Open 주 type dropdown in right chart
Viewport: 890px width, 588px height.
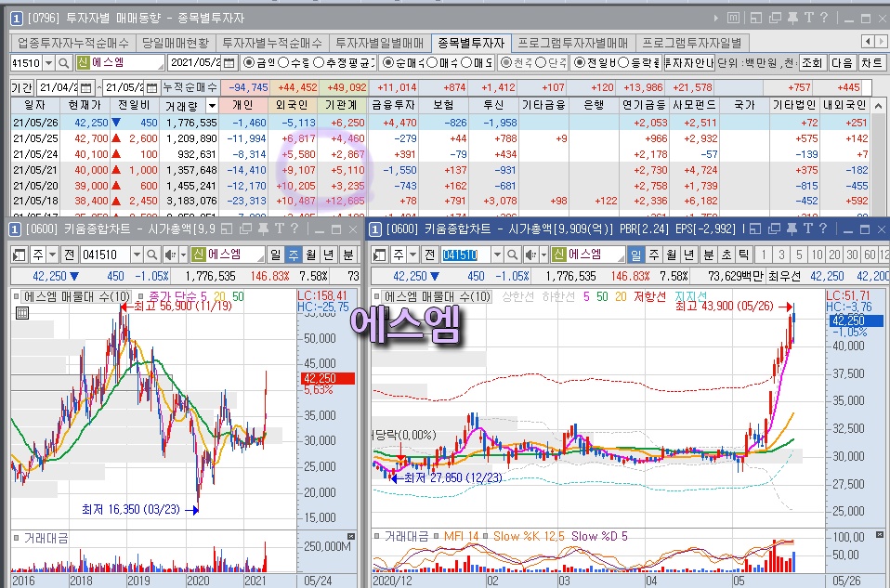pos(412,255)
